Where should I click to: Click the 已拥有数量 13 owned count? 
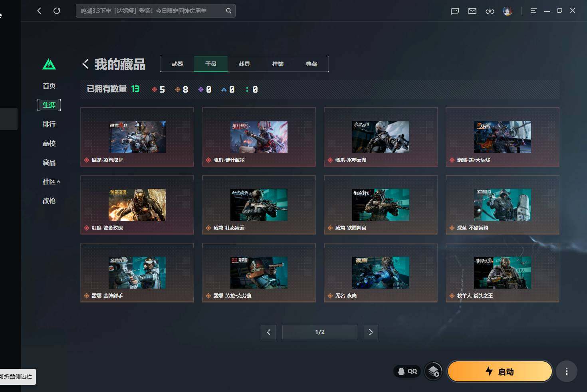113,89
